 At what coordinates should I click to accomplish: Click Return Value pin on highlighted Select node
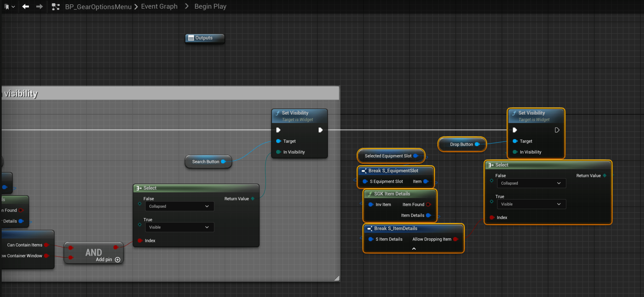pyautogui.click(x=604, y=176)
